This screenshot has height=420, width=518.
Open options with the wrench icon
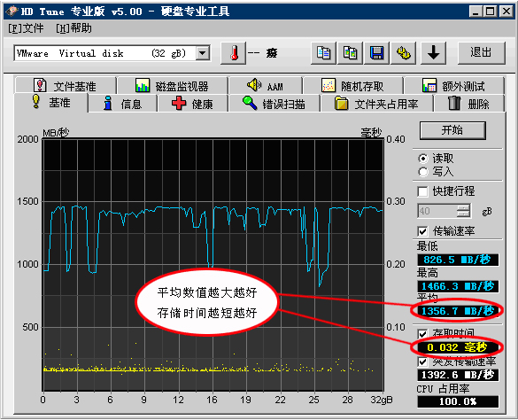404,53
